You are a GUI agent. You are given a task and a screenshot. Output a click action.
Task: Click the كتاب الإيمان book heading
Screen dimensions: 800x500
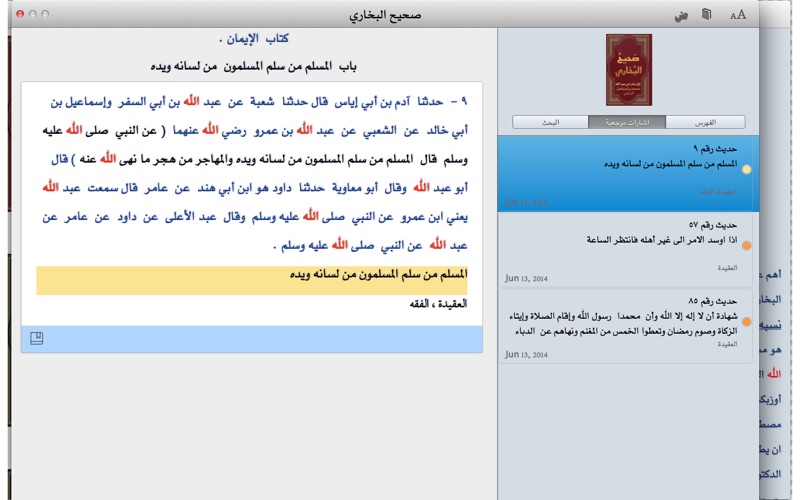pyautogui.click(x=254, y=39)
